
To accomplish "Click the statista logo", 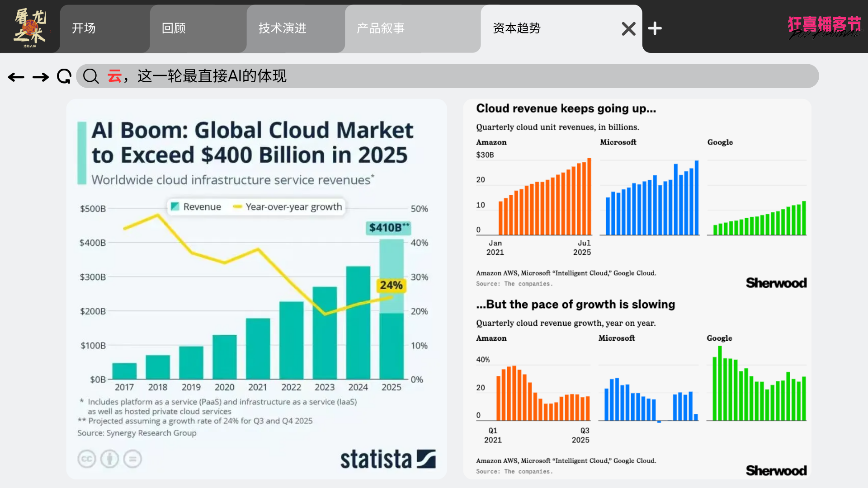I will 387,459.
